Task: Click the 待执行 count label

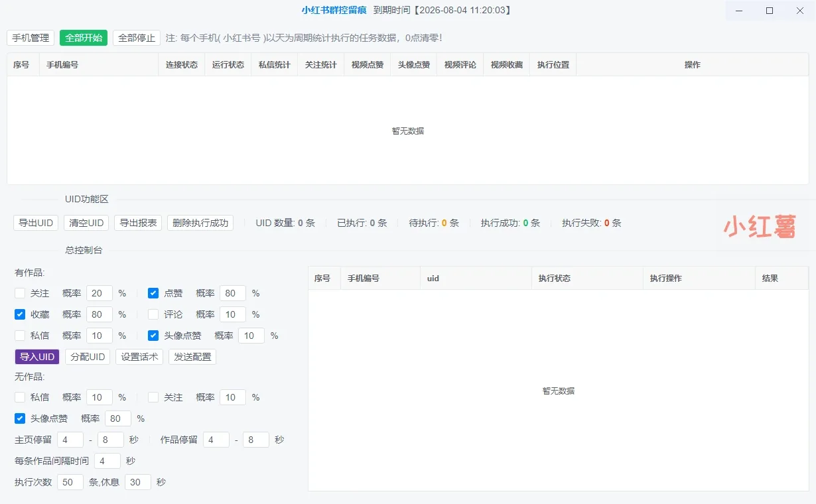Action: pyautogui.click(x=434, y=223)
